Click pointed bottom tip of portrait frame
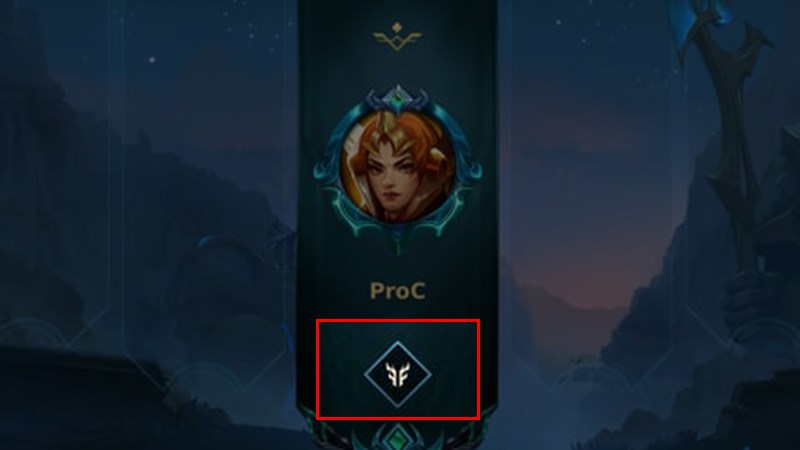Screen dimensions: 800x450 tap(397, 244)
